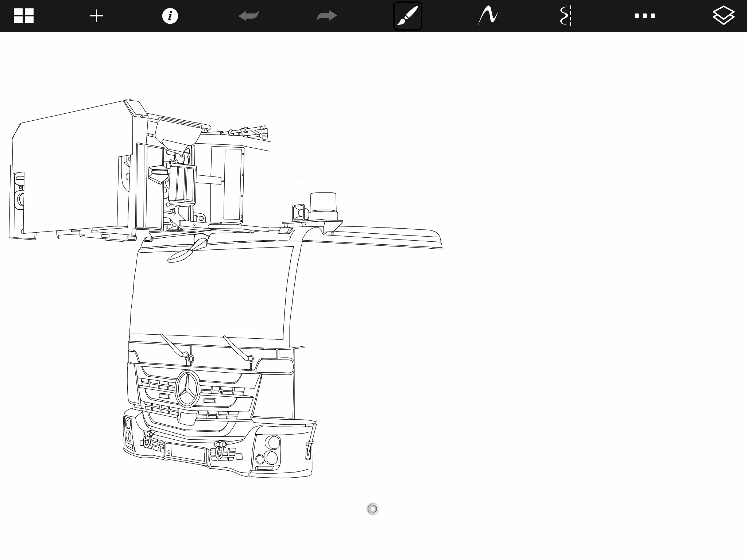Undo the last stroke
The image size is (747, 560).
tap(249, 16)
